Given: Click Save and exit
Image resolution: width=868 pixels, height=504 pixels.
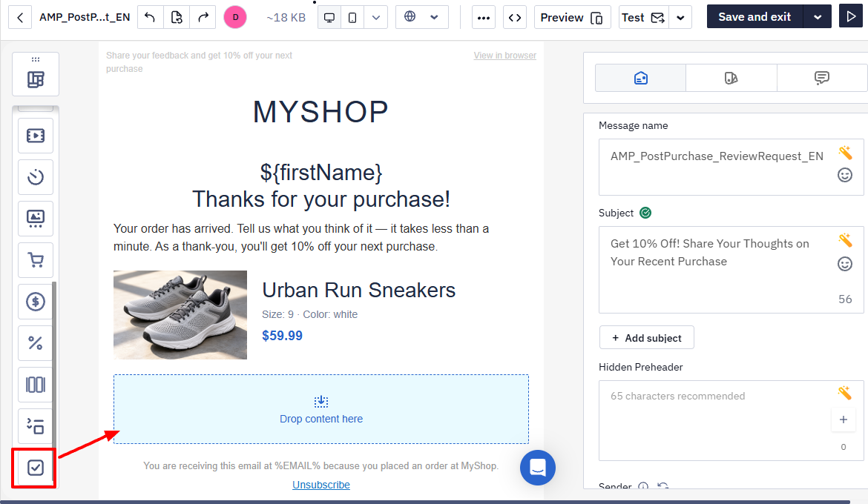Looking at the screenshot, I should [x=755, y=17].
